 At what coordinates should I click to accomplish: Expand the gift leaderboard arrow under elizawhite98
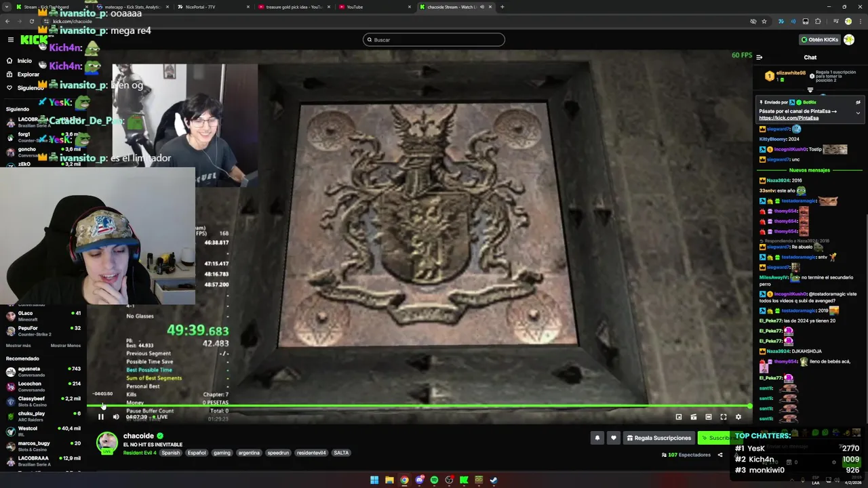pyautogui.click(x=810, y=89)
